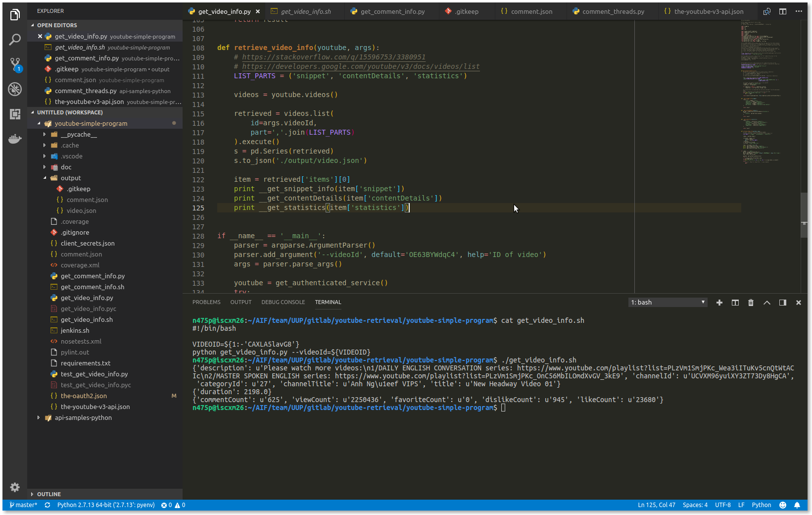
Task: Change indentation via Spaces: 4
Action: click(x=695, y=505)
